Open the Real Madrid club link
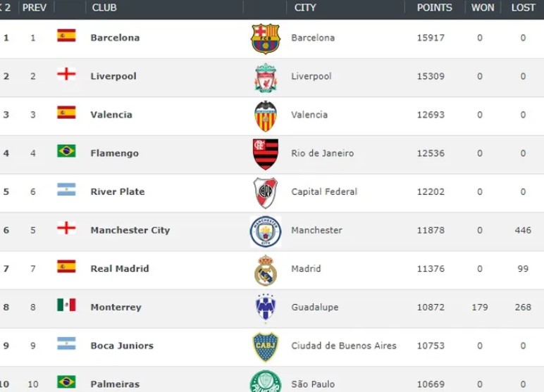 point(120,269)
